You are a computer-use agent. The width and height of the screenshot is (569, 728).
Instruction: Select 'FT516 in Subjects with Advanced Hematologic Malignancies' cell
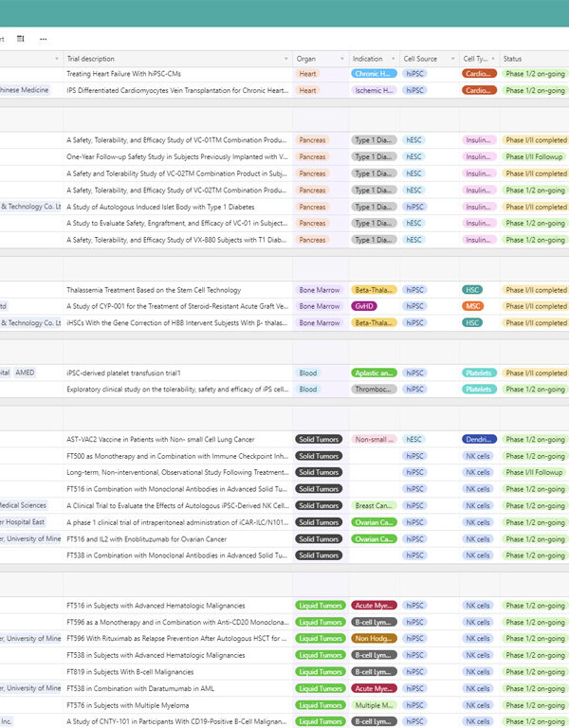tap(178, 606)
